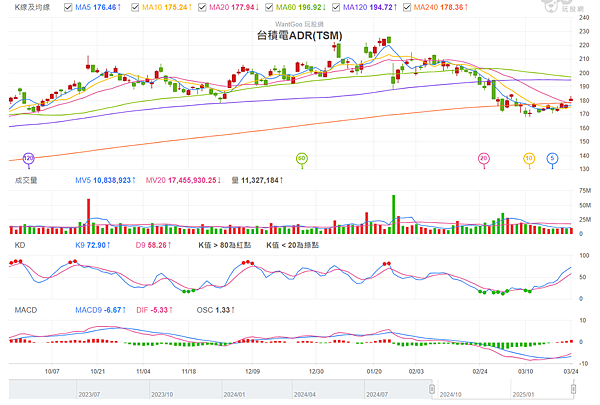
Task: Click the tallest green volume bar
Action: pyautogui.click(x=393, y=215)
